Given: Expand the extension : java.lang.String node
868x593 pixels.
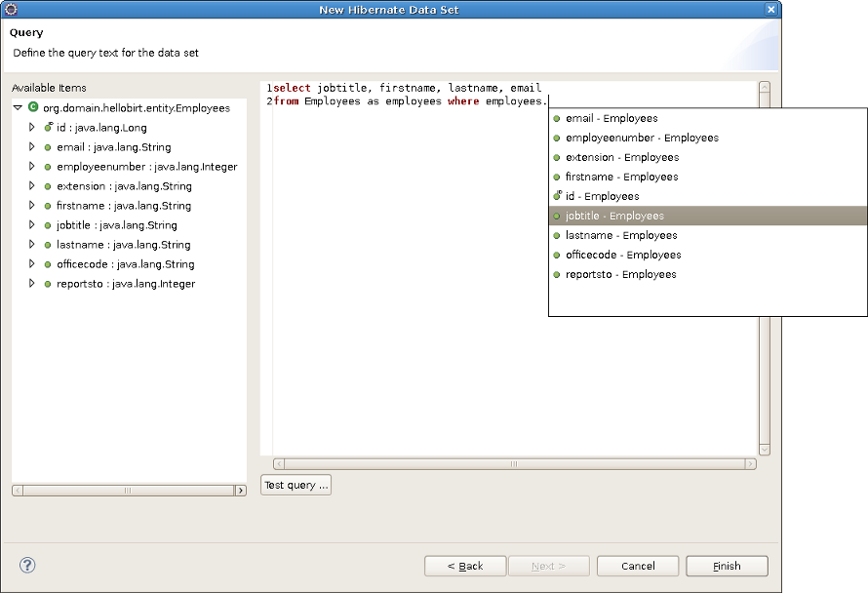Looking at the screenshot, I should tap(30, 186).
